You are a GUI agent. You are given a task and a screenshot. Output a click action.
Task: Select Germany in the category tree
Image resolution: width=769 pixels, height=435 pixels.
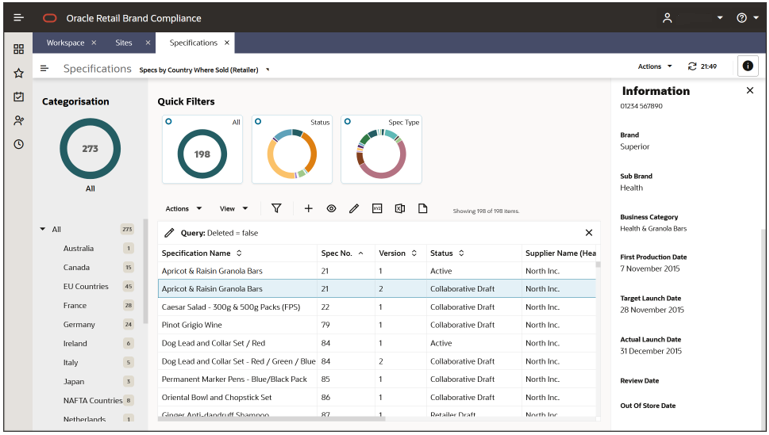[x=79, y=325]
